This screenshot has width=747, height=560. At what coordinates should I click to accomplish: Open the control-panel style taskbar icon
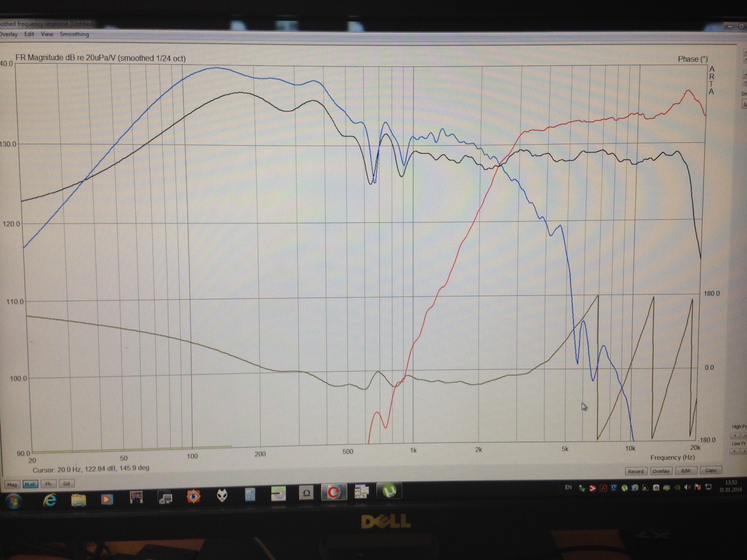[361, 492]
